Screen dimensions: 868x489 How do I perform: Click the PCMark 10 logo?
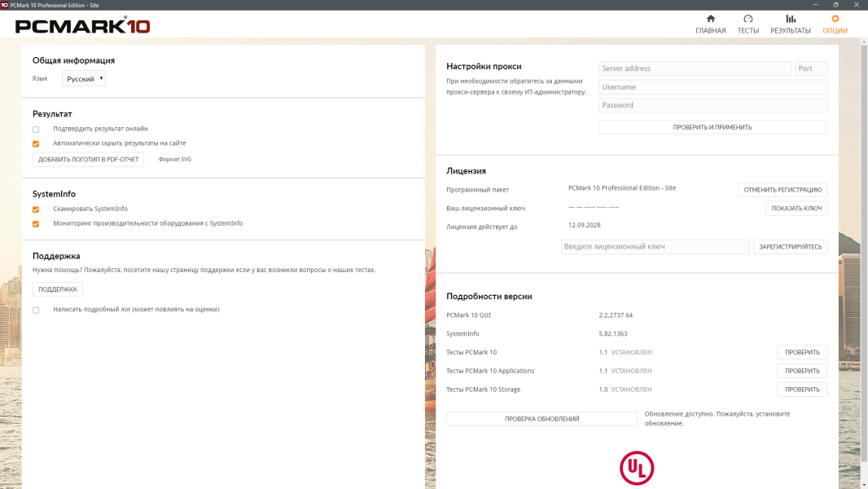pos(82,25)
